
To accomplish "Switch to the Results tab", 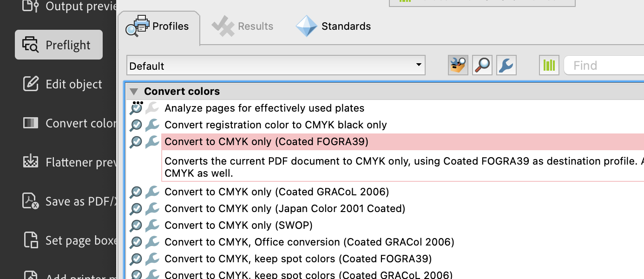I will tap(243, 26).
